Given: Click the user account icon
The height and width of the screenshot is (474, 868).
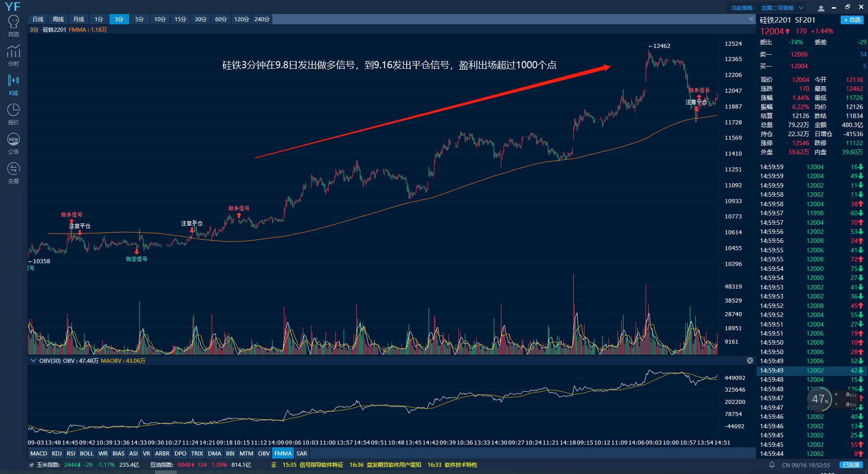Looking at the screenshot, I should click(821, 8).
